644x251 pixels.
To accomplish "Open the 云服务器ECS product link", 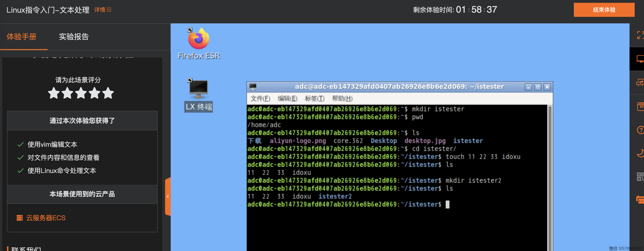I will tap(46, 218).
